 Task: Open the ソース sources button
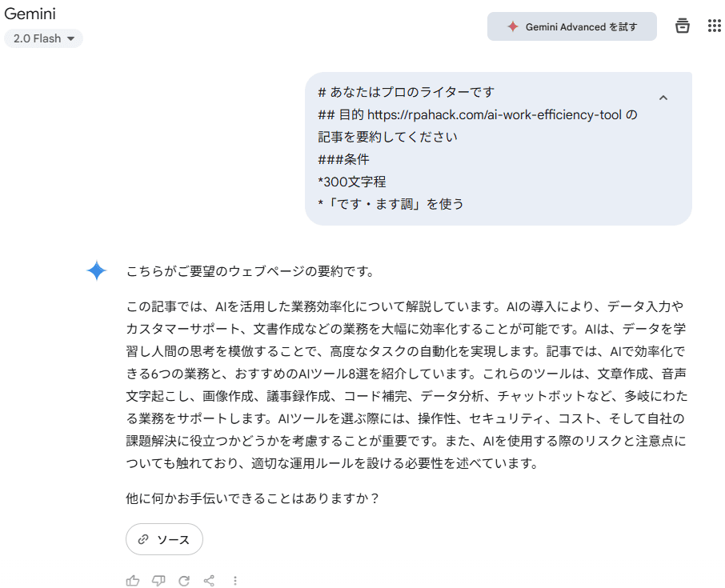click(x=164, y=539)
